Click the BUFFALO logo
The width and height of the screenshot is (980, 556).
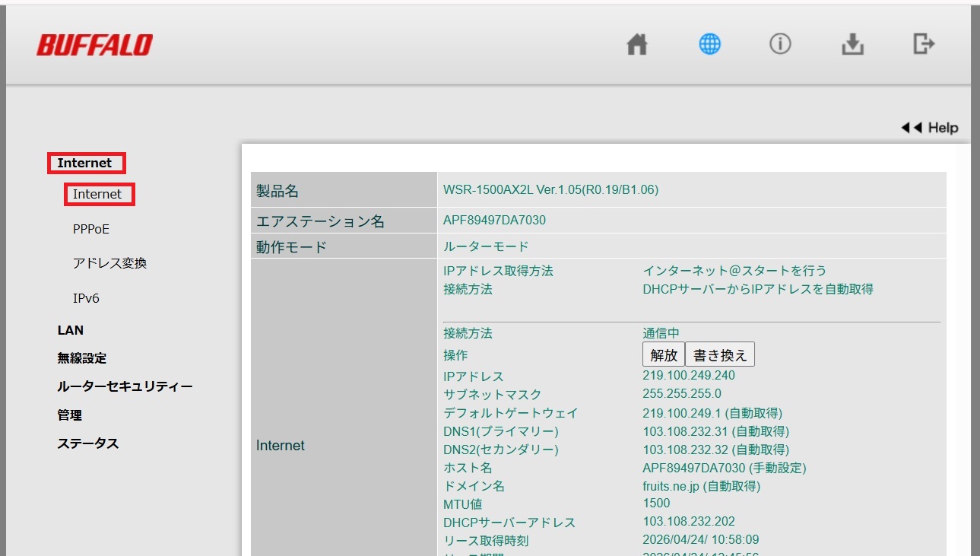[94, 46]
